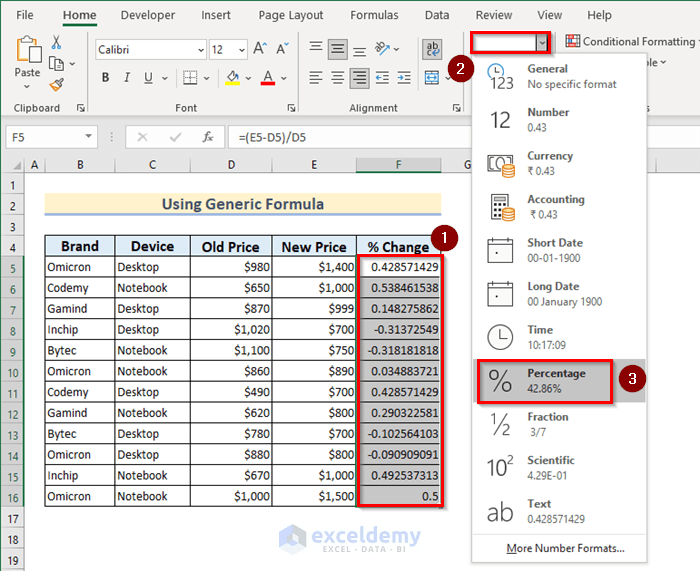This screenshot has width=700, height=571.
Task: Open Alignment dialog launcher
Action: tap(456, 108)
